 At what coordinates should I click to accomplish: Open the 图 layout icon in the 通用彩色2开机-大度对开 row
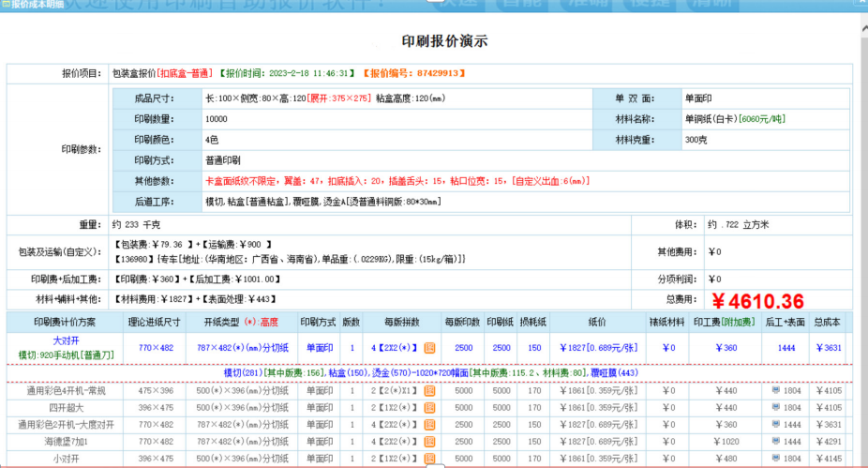pos(429,425)
